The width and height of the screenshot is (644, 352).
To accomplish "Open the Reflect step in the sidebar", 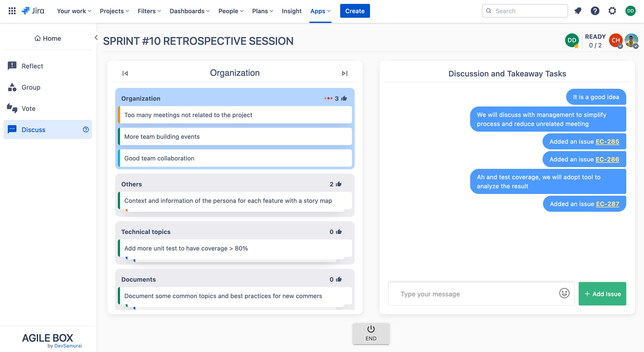I will (32, 66).
